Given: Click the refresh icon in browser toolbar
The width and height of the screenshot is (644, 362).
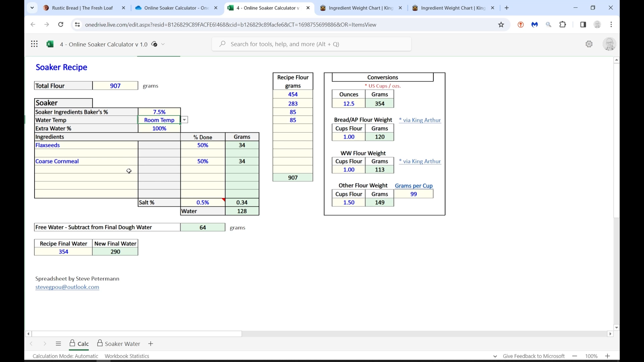Looking at the screenshot, I should 61,24.
